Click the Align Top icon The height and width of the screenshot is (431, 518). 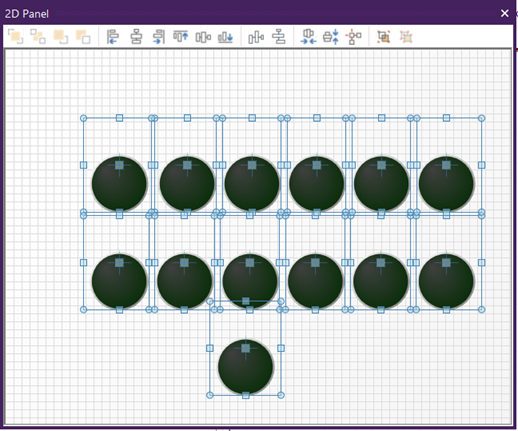(x=180, y=36)
